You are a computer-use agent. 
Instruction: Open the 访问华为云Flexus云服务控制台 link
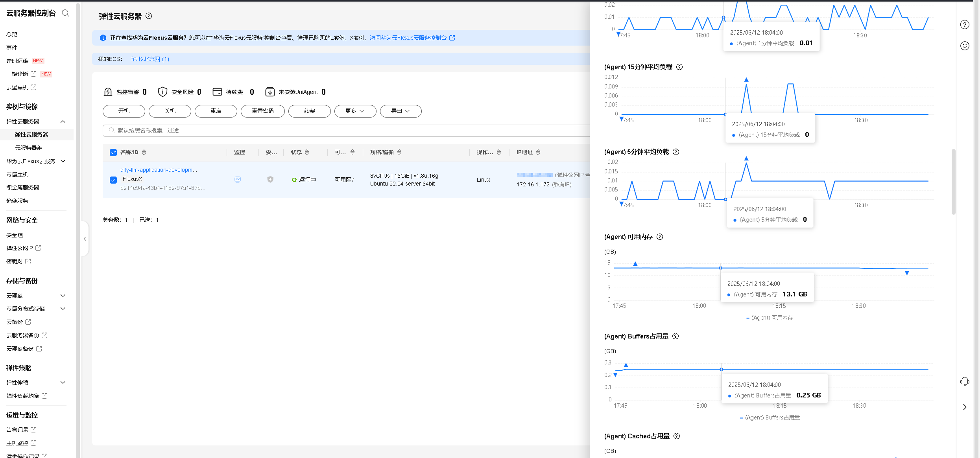408,38
